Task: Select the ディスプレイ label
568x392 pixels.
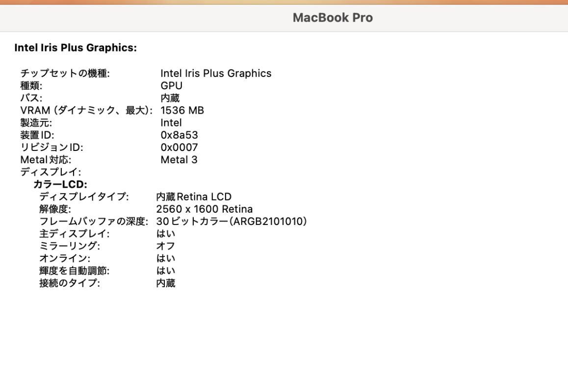Action: (x=51, y=172)
